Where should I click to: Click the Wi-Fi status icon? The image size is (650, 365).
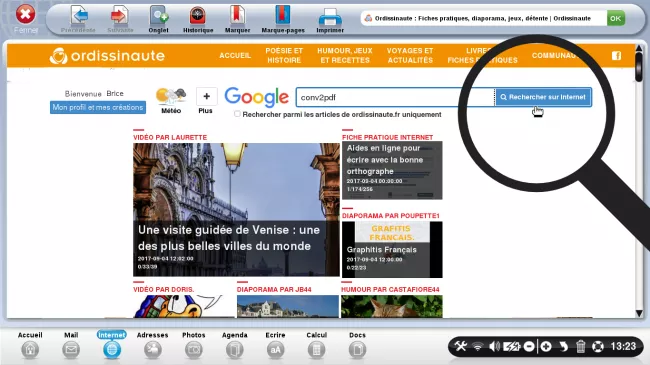[x=478, y=346]
